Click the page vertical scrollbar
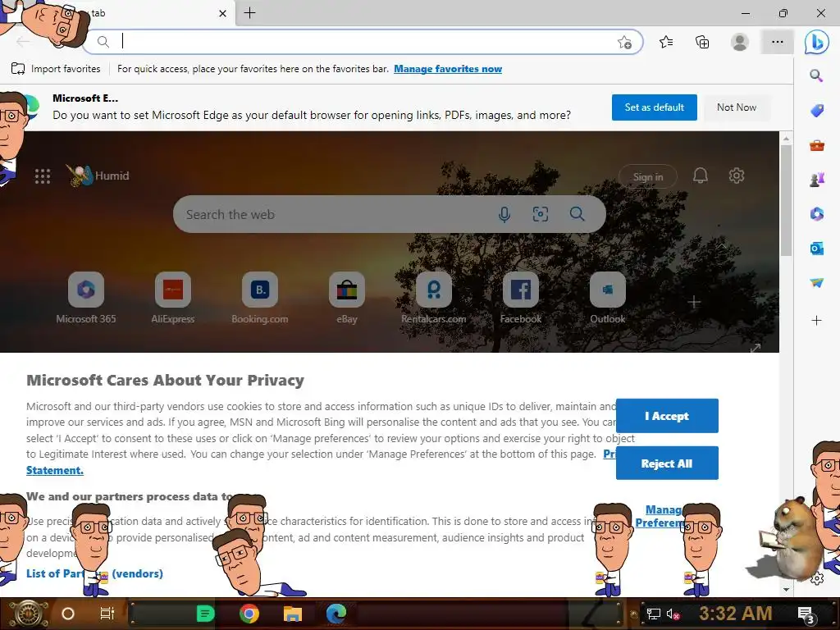This screenshot has width=840, height=630. coord(786,201)
